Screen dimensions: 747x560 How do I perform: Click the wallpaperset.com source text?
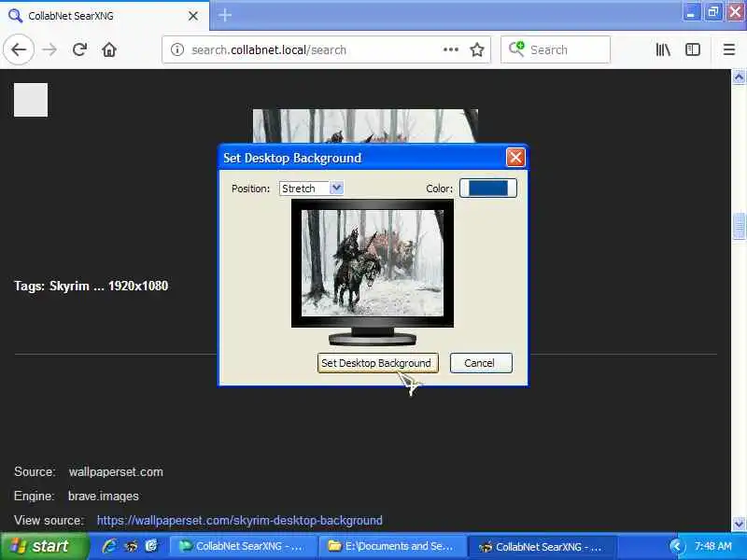tap(116, 471)
